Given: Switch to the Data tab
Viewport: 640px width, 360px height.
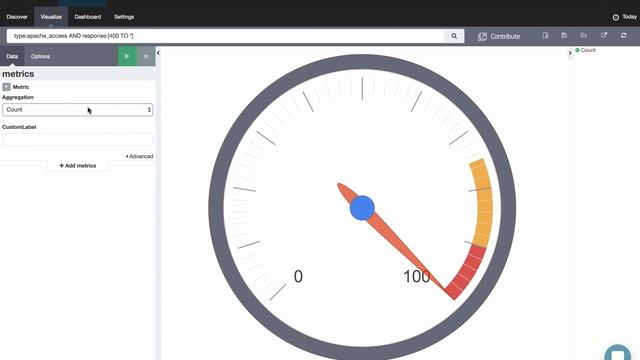Looking at the screenshot, I should (x=12, y=56).
